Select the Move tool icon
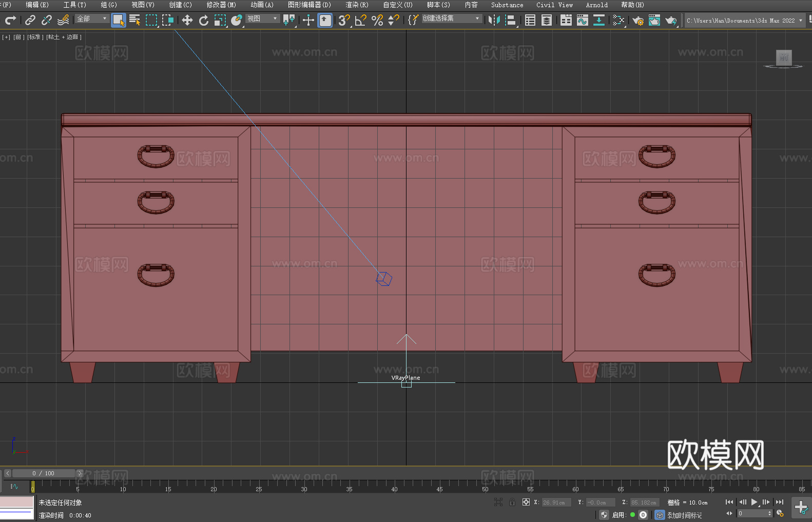 [187, 20]
